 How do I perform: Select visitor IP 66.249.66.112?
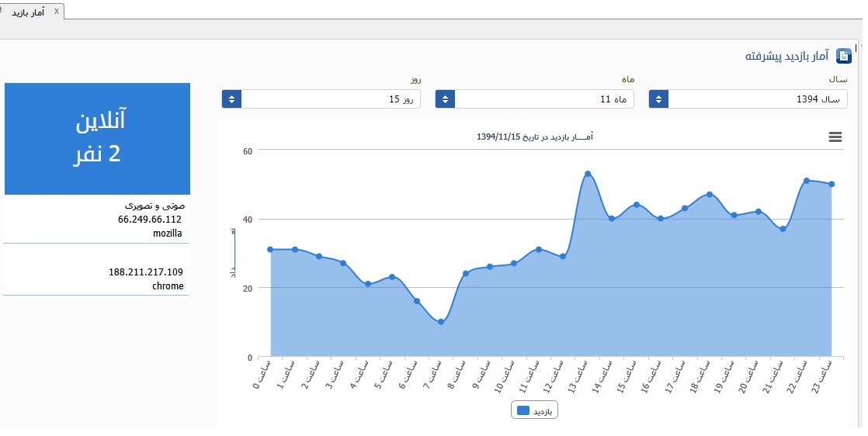tap(149, 220)
